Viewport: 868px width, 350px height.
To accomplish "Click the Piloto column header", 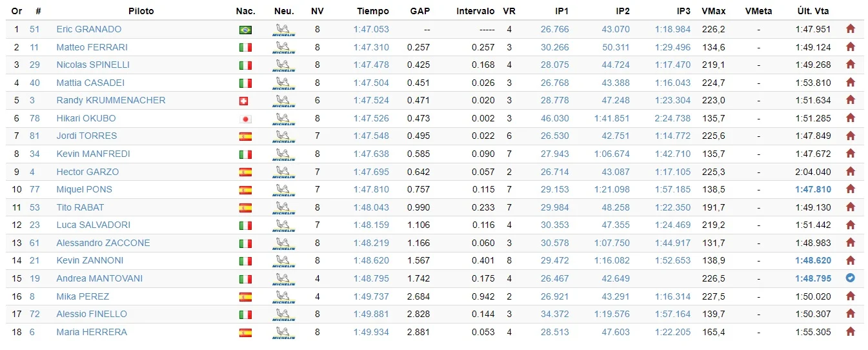I will click(141, 11).
